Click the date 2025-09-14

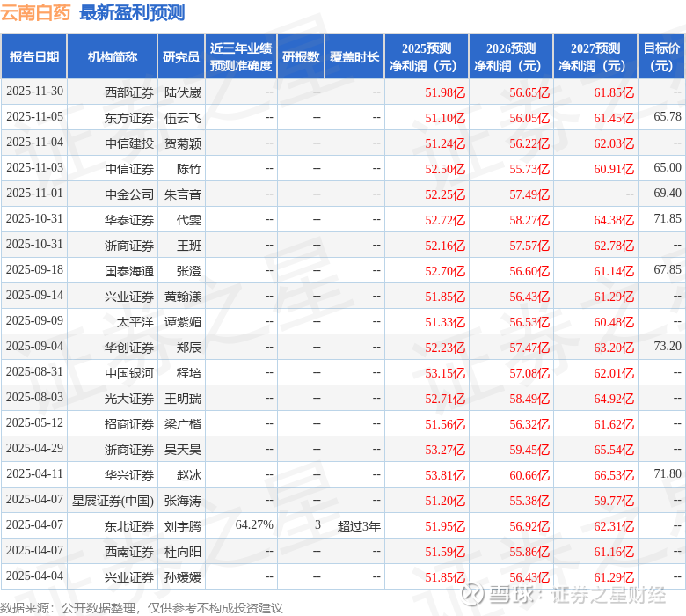[x=34, y=295]
